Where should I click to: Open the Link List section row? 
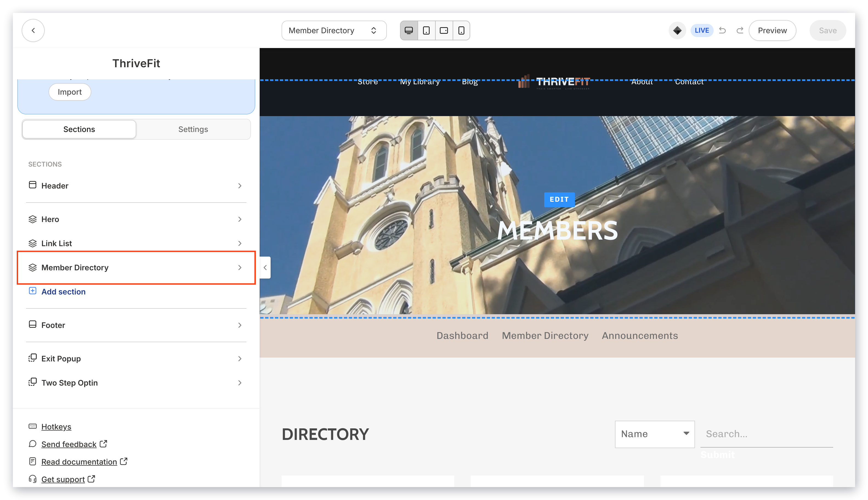136,243
